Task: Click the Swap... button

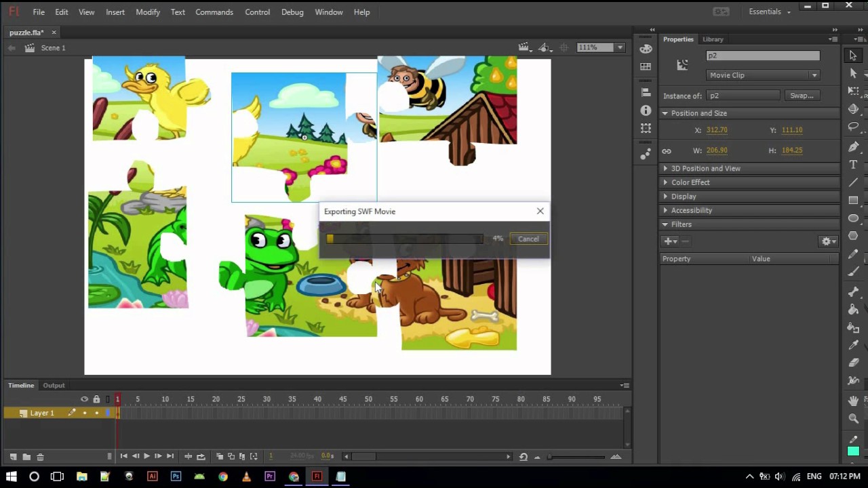Action: pos(801,96)
